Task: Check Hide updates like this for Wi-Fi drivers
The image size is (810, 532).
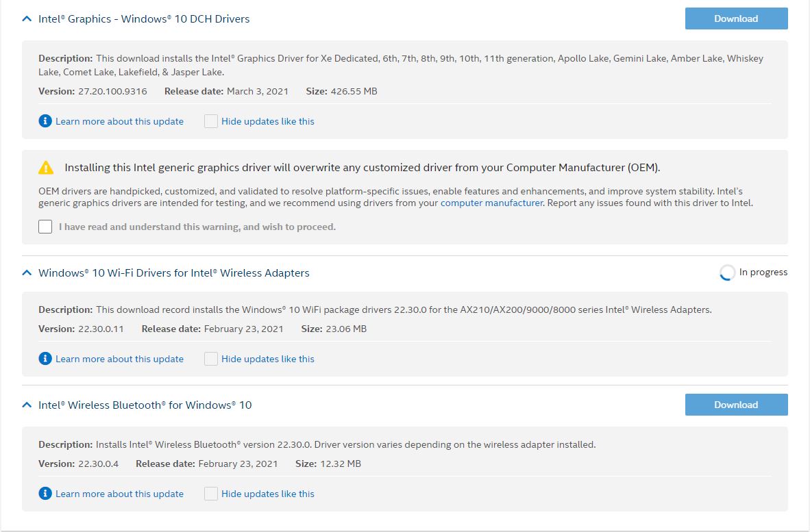Action: pyautogui.click(x=211, y=359)
